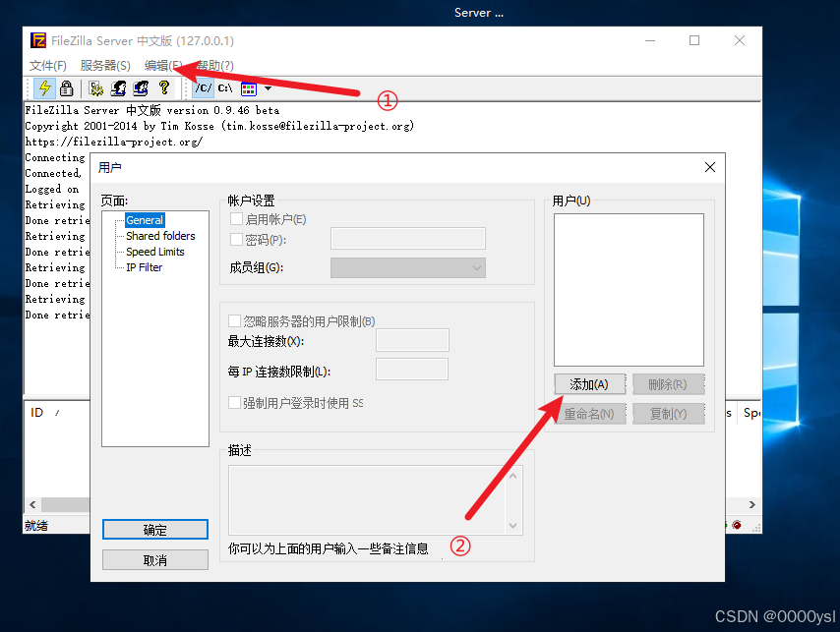This screenshot has height=632, width=840.
Task: Cancel with the 取消 button
Action: point(154,559)
